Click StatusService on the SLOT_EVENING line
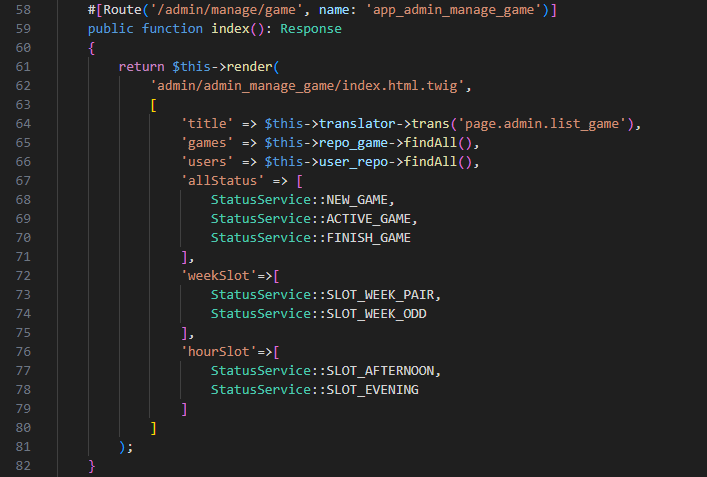 click(261, 390)
